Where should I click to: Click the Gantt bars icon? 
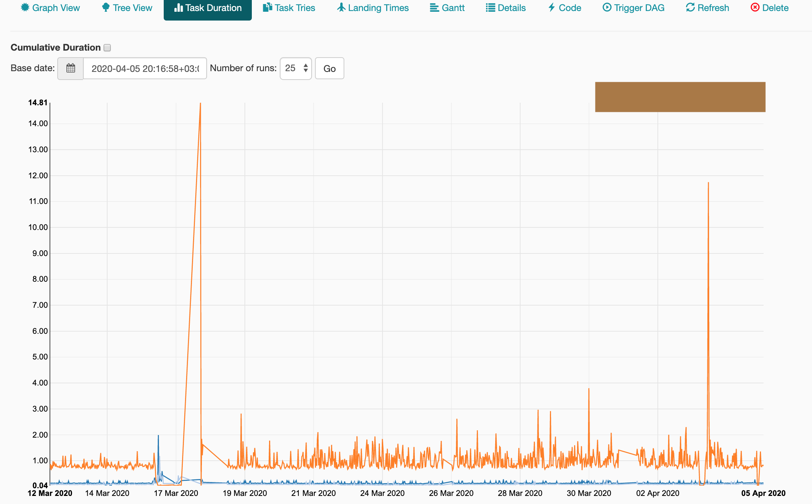point(434,8)
